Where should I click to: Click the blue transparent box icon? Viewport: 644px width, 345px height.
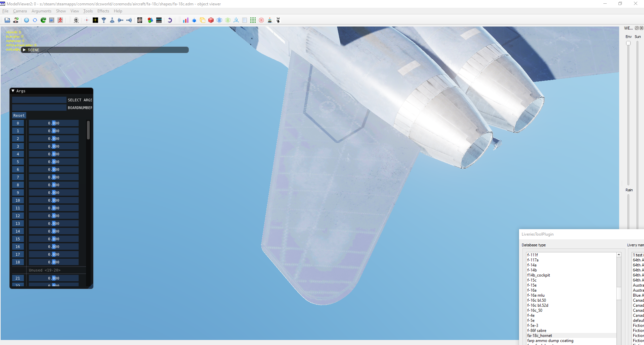(x=219, y=20)
